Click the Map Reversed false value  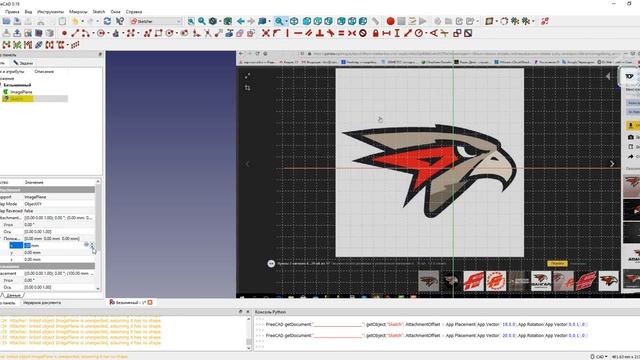pos(29,211)
